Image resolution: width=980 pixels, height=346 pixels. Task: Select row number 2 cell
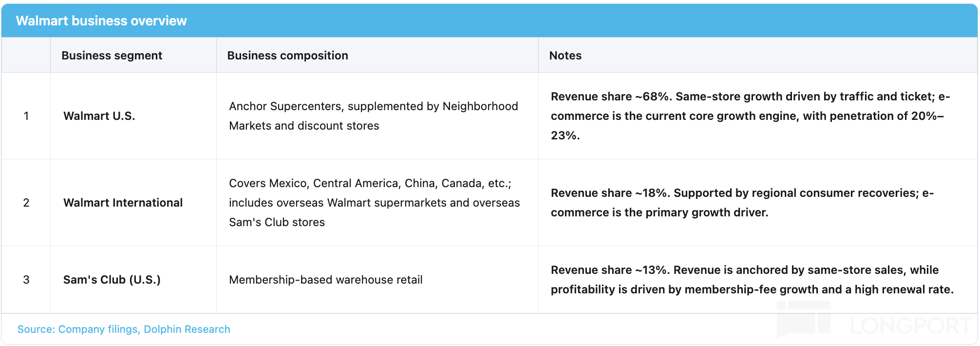(x=26, y=203)
